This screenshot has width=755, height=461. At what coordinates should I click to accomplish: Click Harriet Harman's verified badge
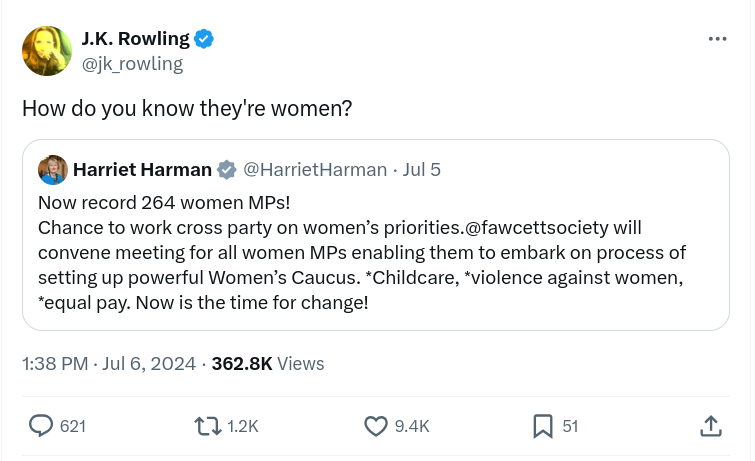[227, 169]
